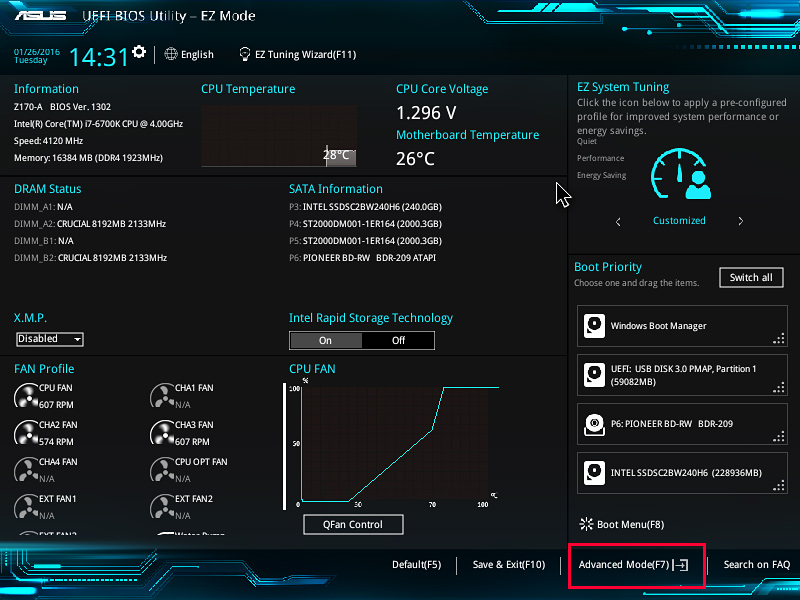Click the EZ Tuning Wizard lightbulb icon
Image resolution: width=800 pixels, height=600 pixels.
coord(245,54)
